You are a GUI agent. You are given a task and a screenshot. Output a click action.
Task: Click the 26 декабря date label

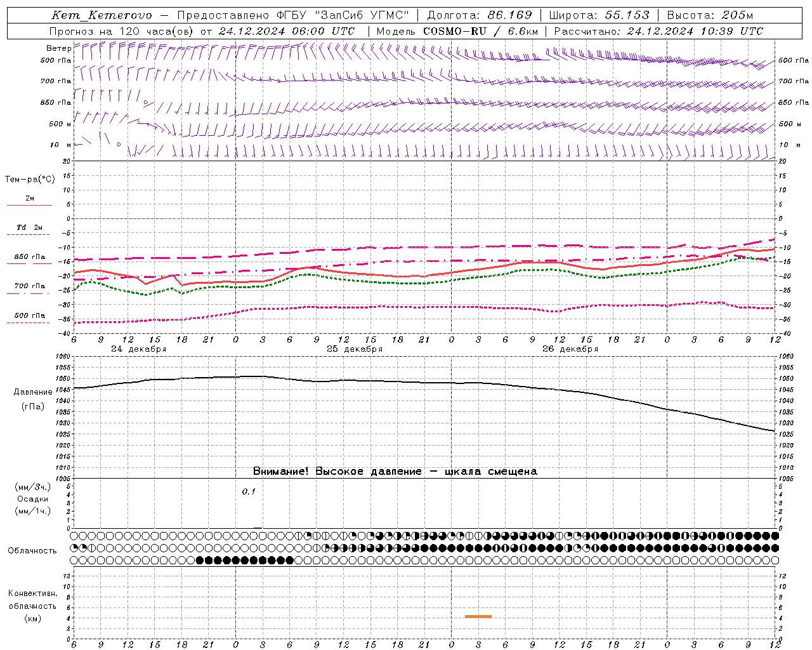[x=570, y=349]
